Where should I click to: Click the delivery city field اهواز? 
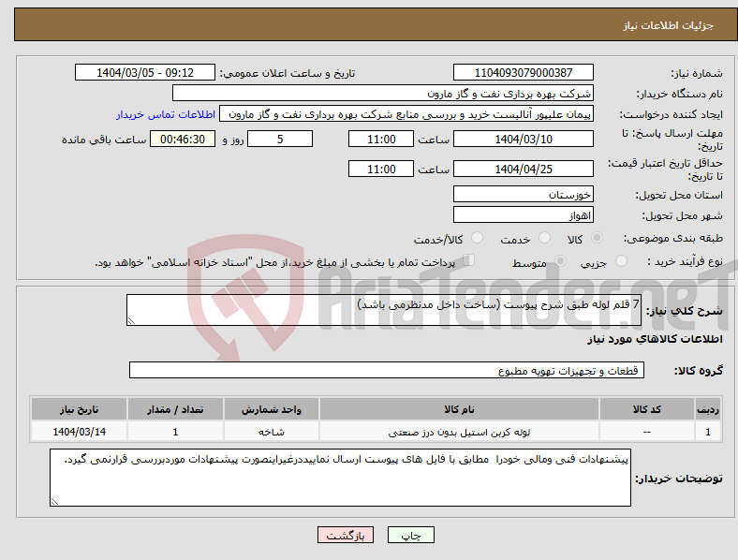tap(523, 215)
